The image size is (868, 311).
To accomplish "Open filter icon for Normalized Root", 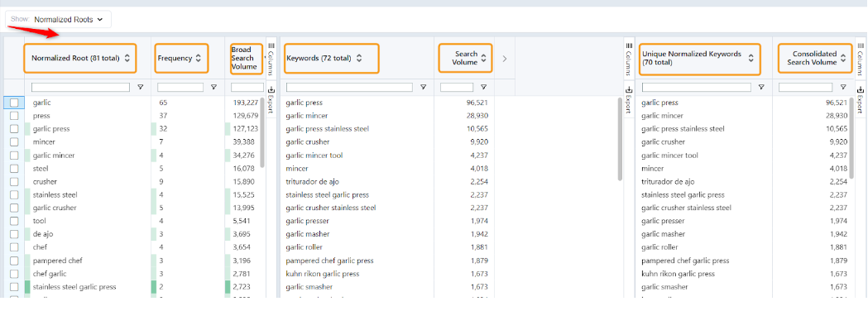I will (x=140, y=88).
